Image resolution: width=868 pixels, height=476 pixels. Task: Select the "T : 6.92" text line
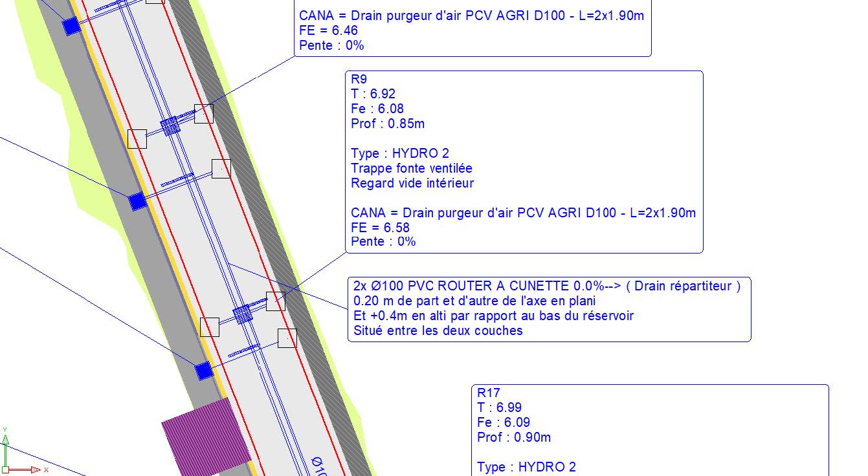coord(373,94)
